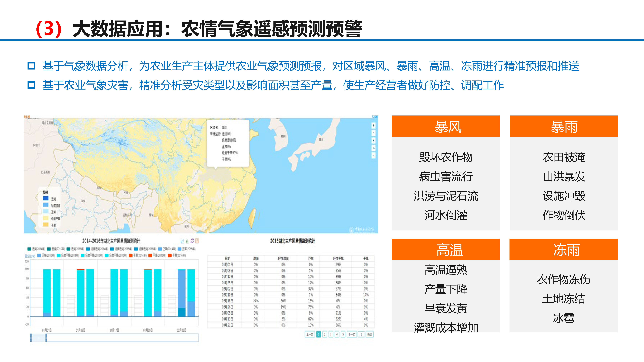Toggle 干旱(2014年) legend series
The width and height of the screenshot is (644, 362).
click(x=138, y=255)
